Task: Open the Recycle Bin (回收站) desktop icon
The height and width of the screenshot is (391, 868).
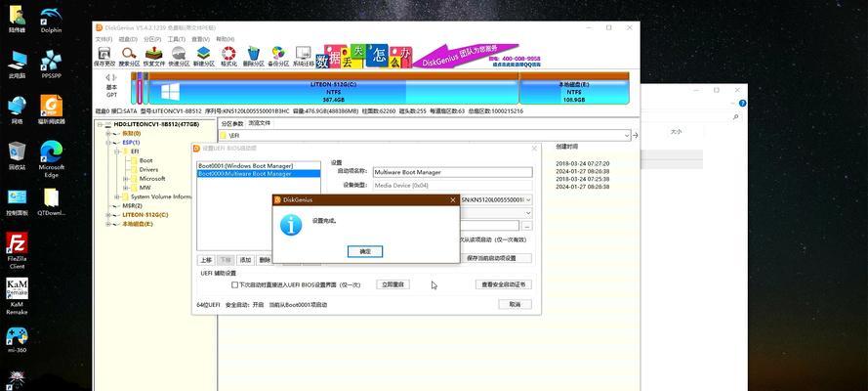Action: pyautogui.click(x=18, y=155)
